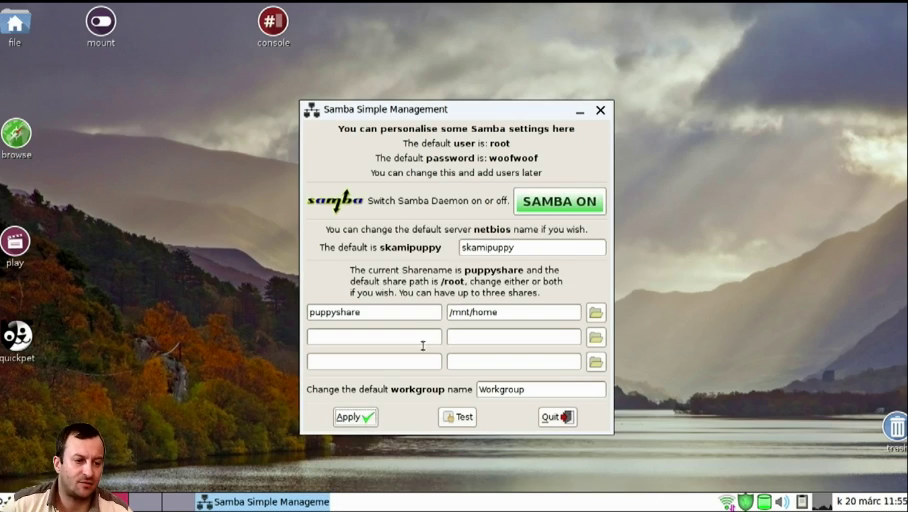Viewport: 908px width, 512px height.
Task: Click the Workgroup name field
Action: (541, 389)
